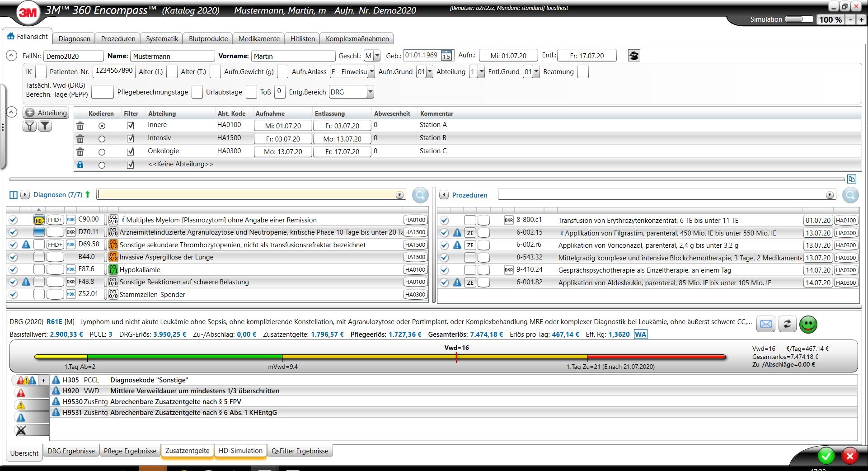Increase zoom with the plus button
The image size is (868, 471).
(861, 20)
